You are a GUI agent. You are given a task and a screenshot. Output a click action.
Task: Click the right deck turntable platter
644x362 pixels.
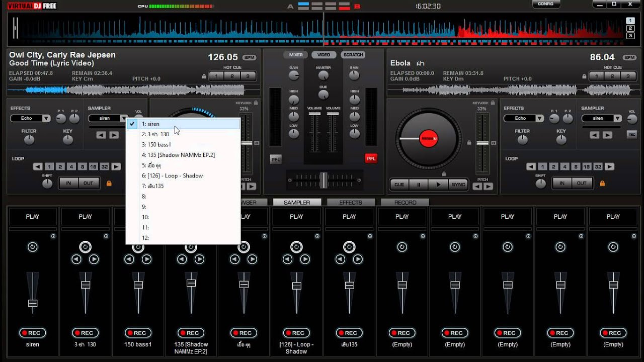point(428,137)
